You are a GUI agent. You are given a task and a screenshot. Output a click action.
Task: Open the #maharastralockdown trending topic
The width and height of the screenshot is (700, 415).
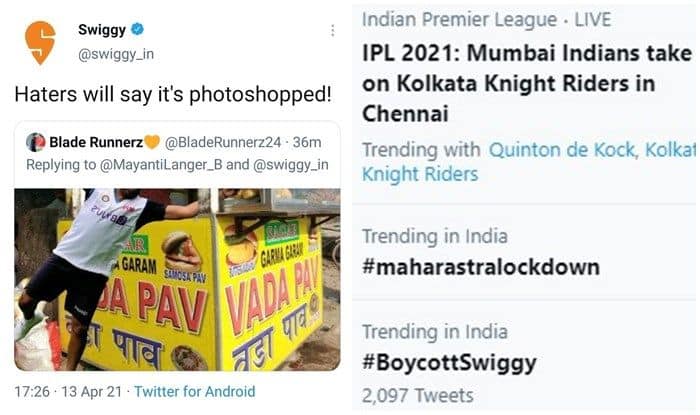[x=481, y=267]
